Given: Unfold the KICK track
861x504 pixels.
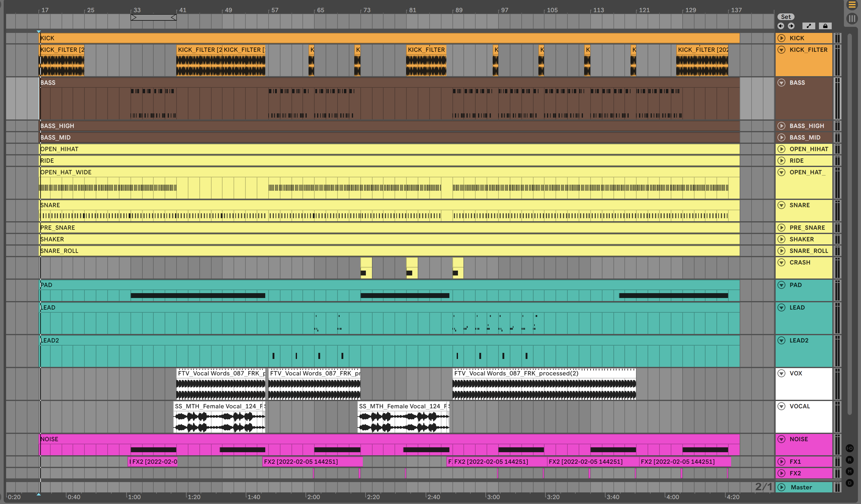Looking at the screenshot, I should point(781,38).
